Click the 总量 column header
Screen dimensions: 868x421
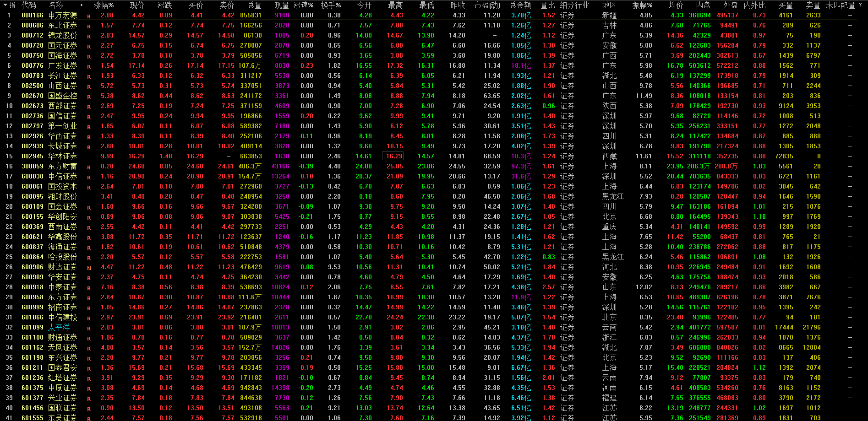[x=254, y=5]
